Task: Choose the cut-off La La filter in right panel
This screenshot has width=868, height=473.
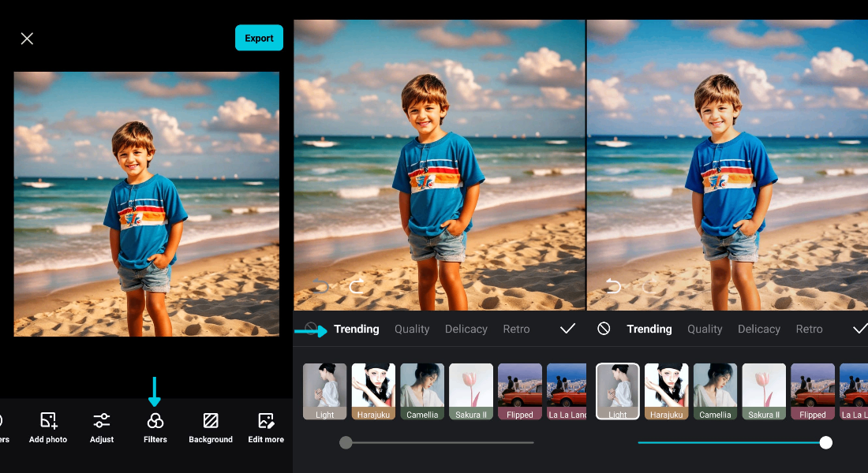Action: (854, 391)
